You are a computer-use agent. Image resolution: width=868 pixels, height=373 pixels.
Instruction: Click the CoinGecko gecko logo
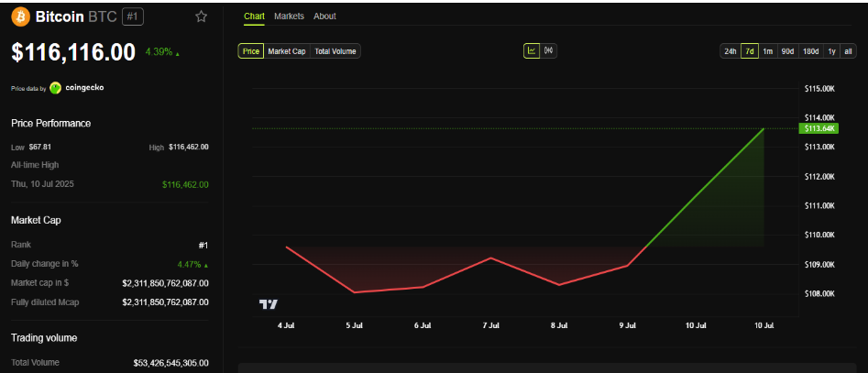[x=55, y=87]
